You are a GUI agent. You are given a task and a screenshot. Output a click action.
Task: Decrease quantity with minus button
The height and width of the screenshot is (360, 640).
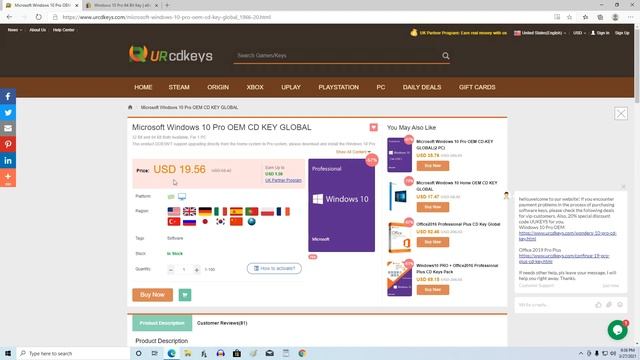coord(171,269)
